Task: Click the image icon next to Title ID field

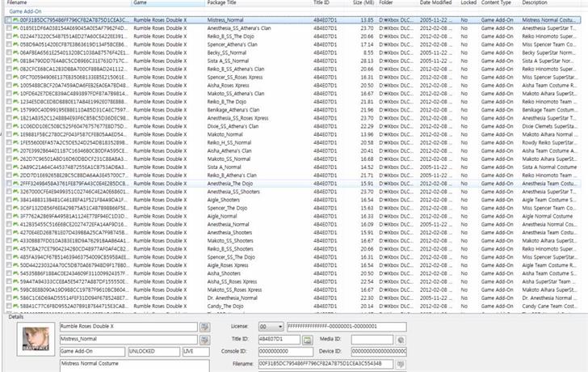Action: click(x=308, y=340)
